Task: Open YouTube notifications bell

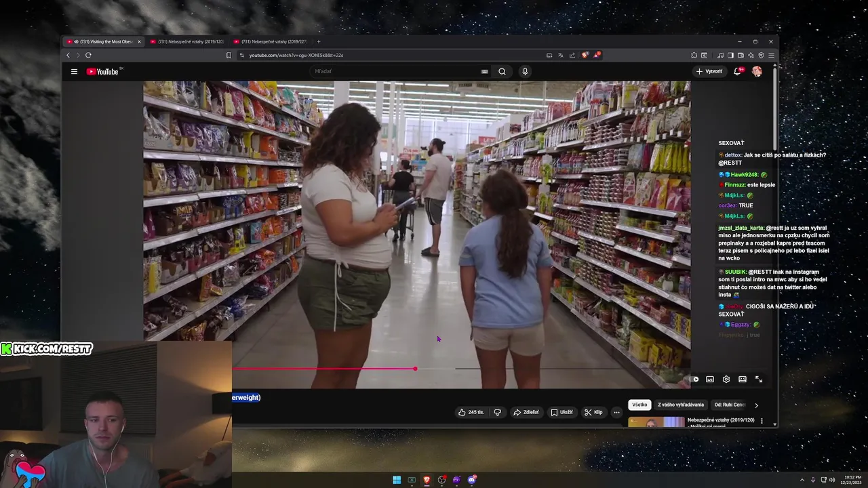Action: click(x=737, y=71)
